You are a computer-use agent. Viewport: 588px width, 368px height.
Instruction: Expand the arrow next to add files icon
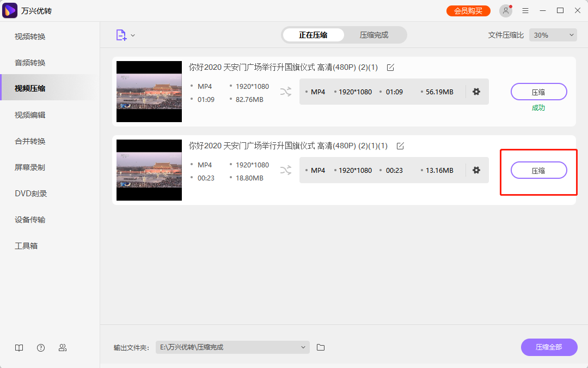(133, 34)
